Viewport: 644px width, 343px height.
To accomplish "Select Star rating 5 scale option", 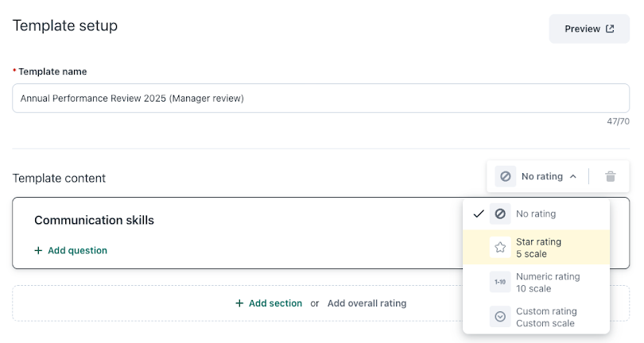I will [x=537, y=247].
